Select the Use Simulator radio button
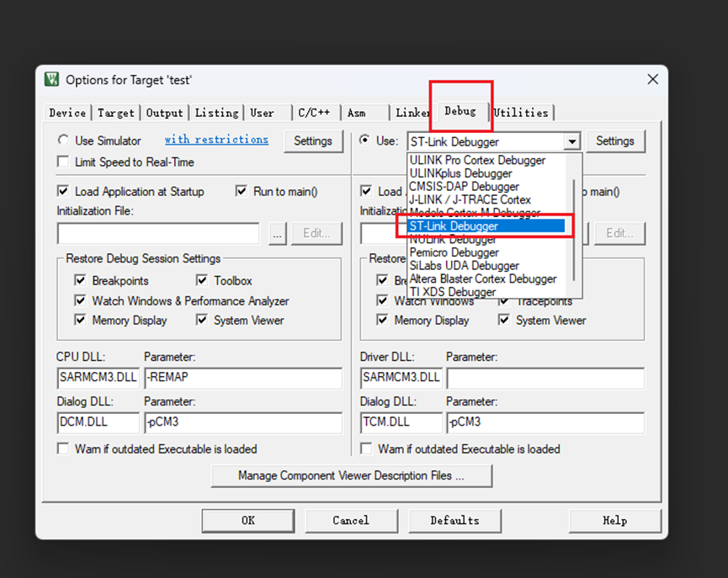This screenshot has height=578, width=728. point(64,141)
